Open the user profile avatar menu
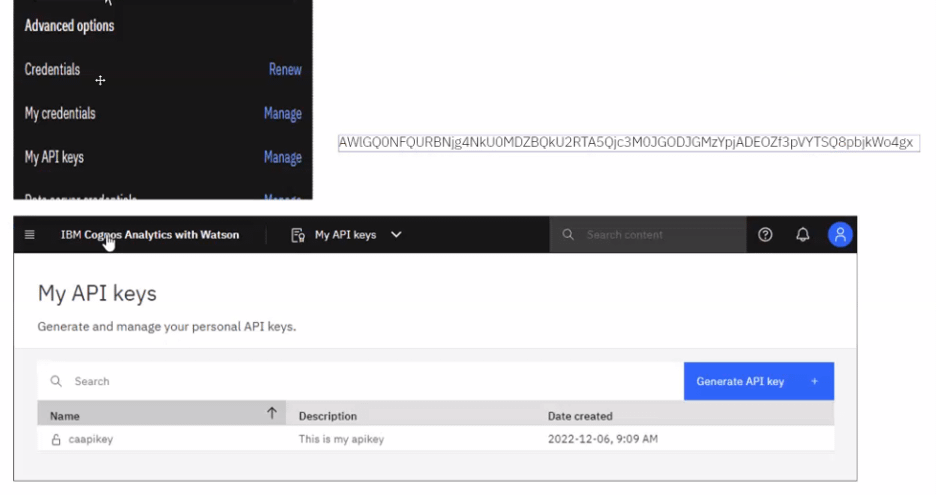 point(840,235)
